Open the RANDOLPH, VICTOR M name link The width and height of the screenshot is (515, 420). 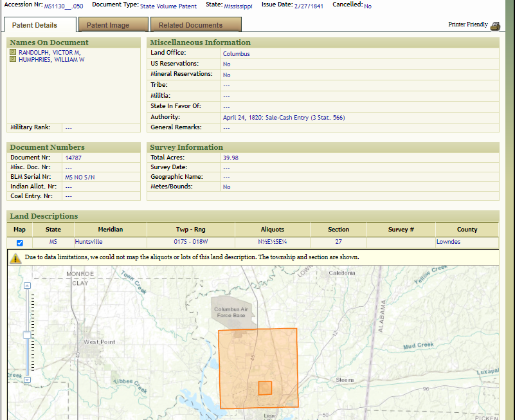click(x=50, y=53)
